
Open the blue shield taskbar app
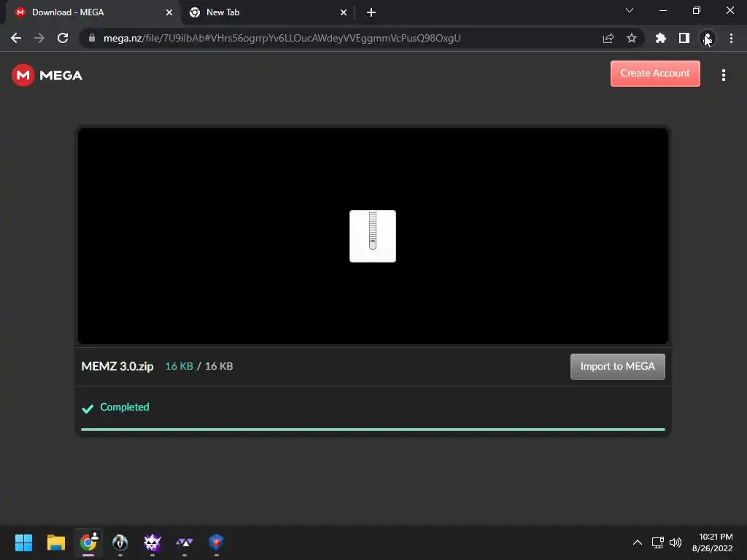[x=216, y=542]
